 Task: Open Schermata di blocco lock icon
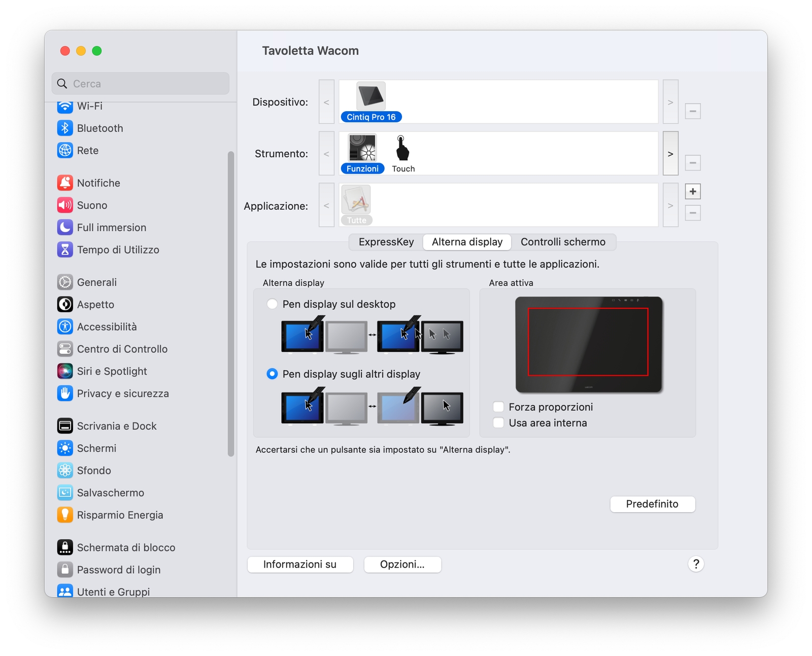pyautogui.click(x=65, y=547)
